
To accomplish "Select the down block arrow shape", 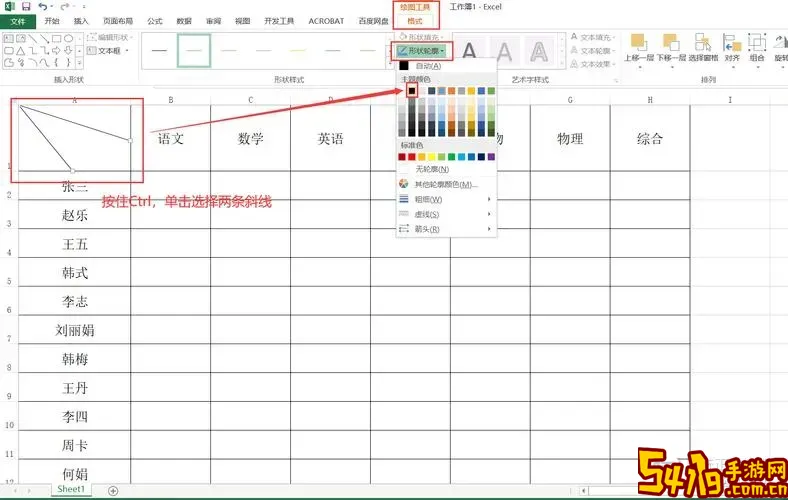I will coord(68,51).
